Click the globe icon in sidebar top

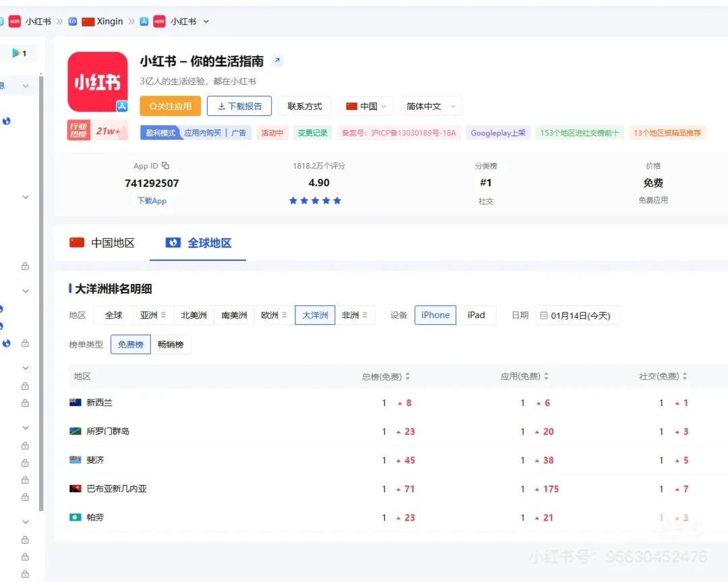point(7,121)
